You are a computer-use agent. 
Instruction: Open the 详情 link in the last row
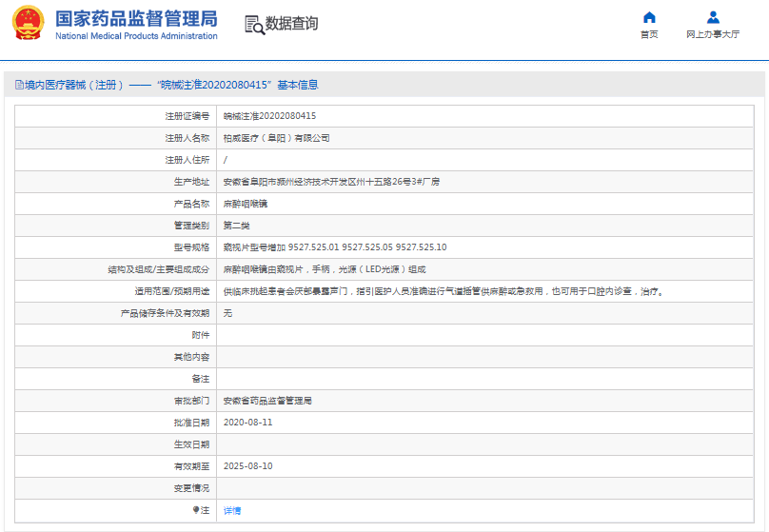click(x=232, y=511)
